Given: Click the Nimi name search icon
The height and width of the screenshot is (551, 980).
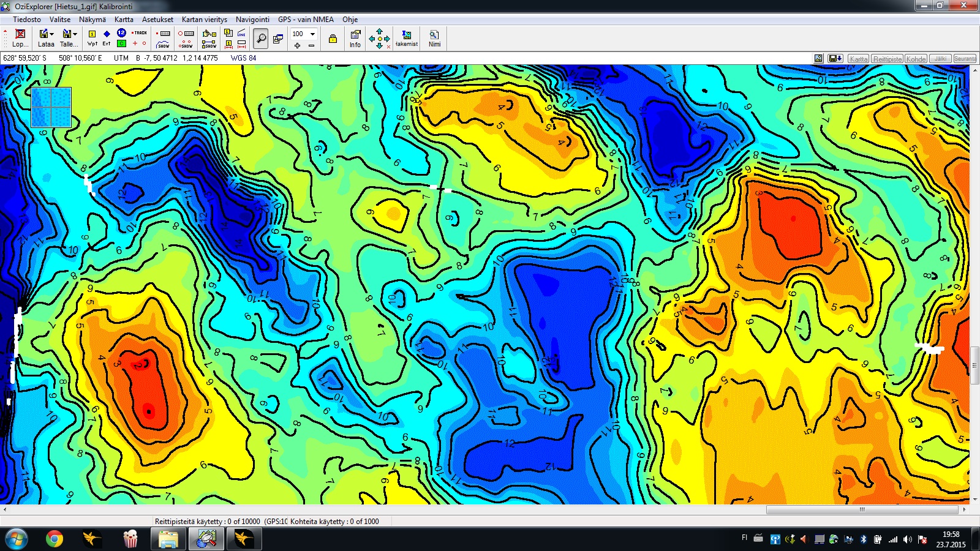Looking at the screenshot, I should [434, 38].
